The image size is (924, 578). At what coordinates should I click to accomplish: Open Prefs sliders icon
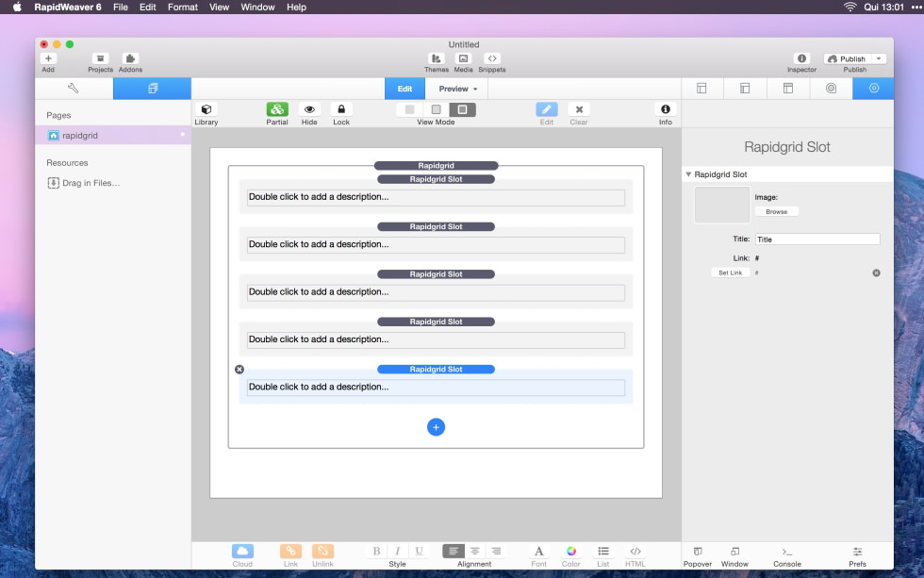coord(857,552)
